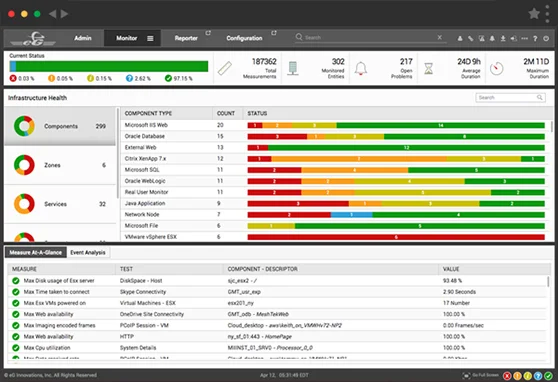This screenshot has height=382, width=558.
Task: Select Components category with 299 count
Action: [x=60, y=126]
